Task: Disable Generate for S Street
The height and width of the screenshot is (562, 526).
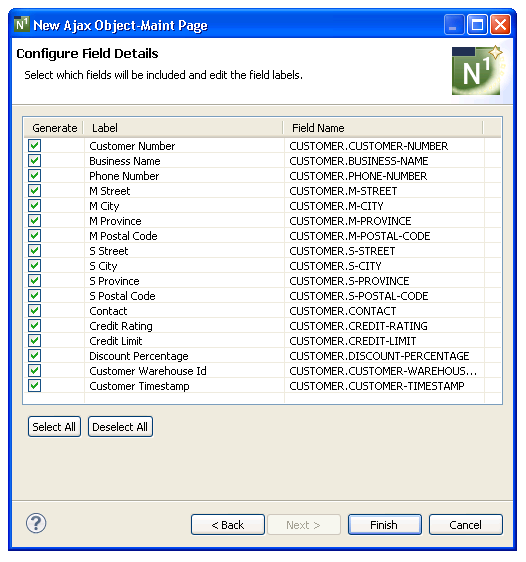Action: [35, 251]
